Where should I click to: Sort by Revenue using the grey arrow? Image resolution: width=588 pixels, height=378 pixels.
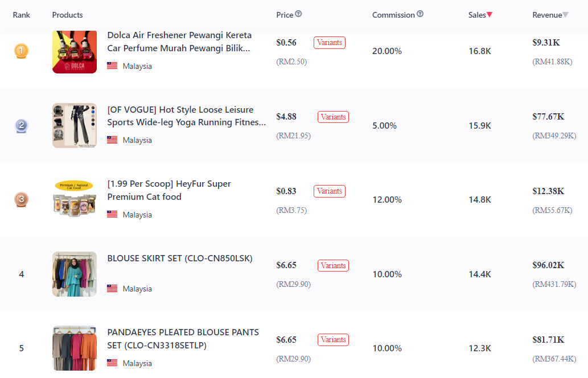click(x=565, y=15)
